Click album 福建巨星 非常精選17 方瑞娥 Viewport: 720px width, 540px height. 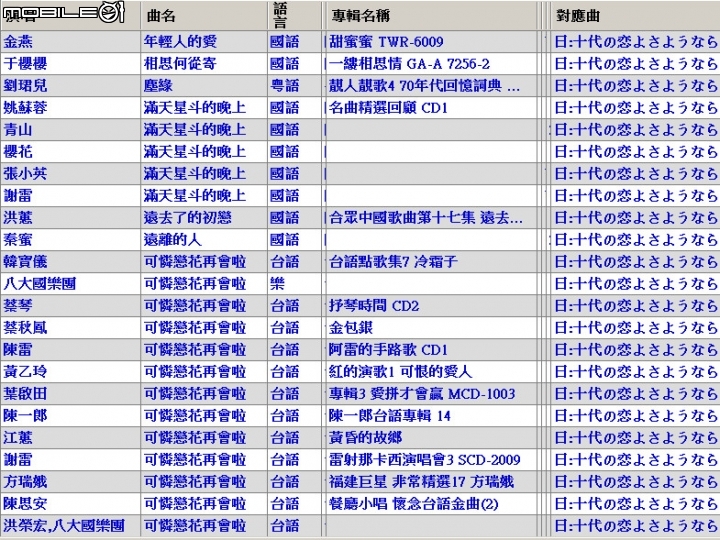click(421, 482)
